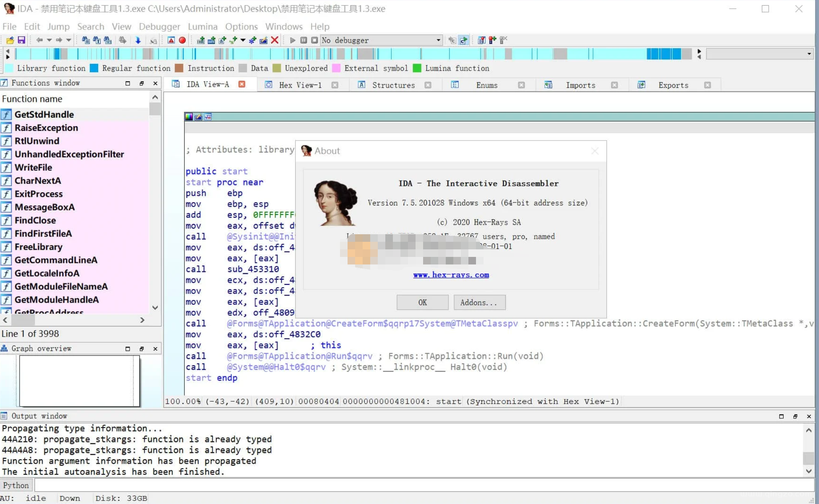Image resolution: width=819 pixels, height=504 pixels.
Task: Click the Python command input field
Action: click(424, 485)
